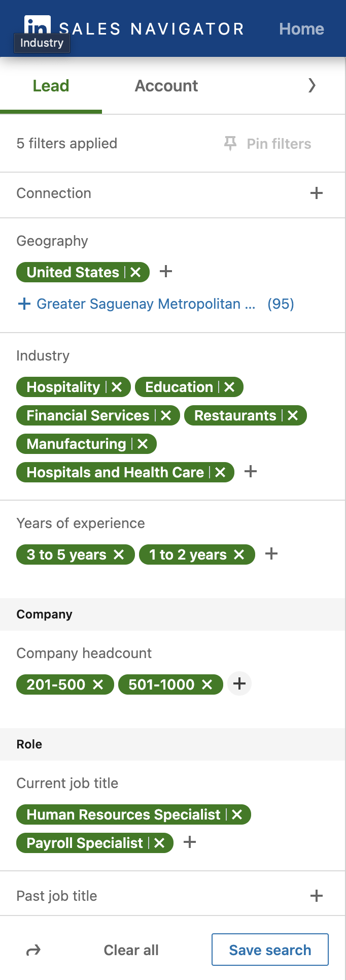
Task: Add another industry with plus icon
Action: (x=251, y=471)
